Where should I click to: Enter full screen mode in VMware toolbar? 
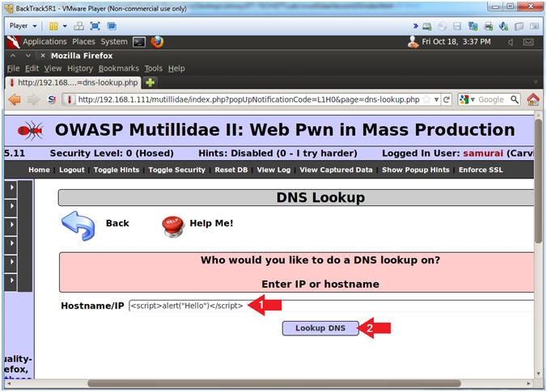[x=95, y=26]
